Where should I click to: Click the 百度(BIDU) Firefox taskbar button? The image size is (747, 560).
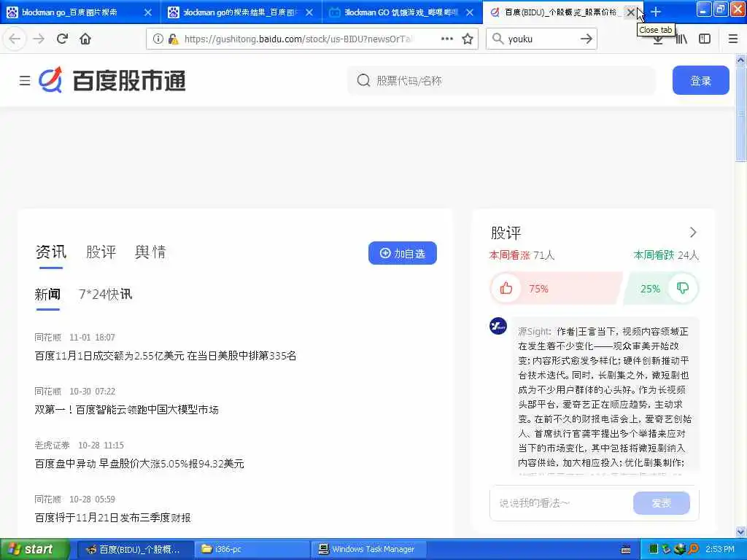[x=136, y=549]
